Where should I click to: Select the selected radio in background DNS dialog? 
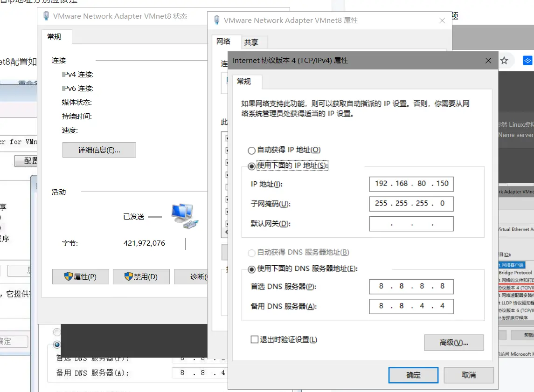pyautogui.click(x=57, y=345)
